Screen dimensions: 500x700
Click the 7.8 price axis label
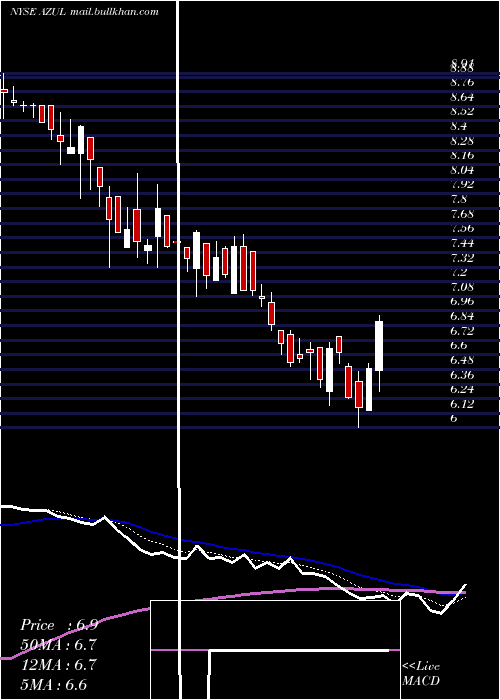click(459, 200)
